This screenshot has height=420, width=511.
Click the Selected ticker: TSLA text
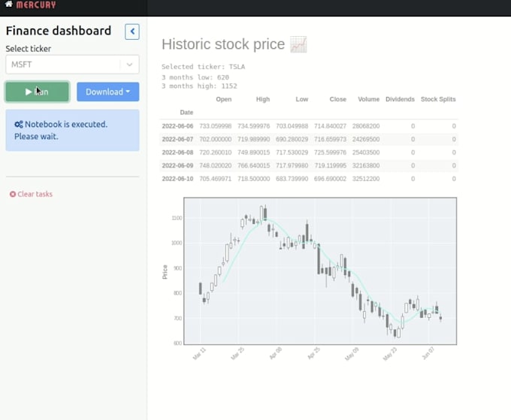[x=204, y=67]
